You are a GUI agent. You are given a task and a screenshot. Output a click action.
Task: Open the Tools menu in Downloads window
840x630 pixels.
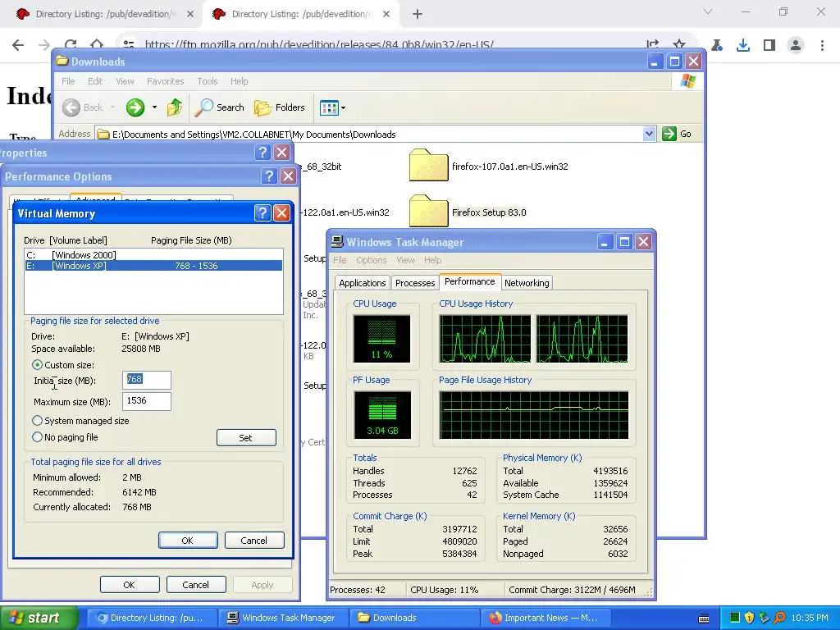(208, 81)
